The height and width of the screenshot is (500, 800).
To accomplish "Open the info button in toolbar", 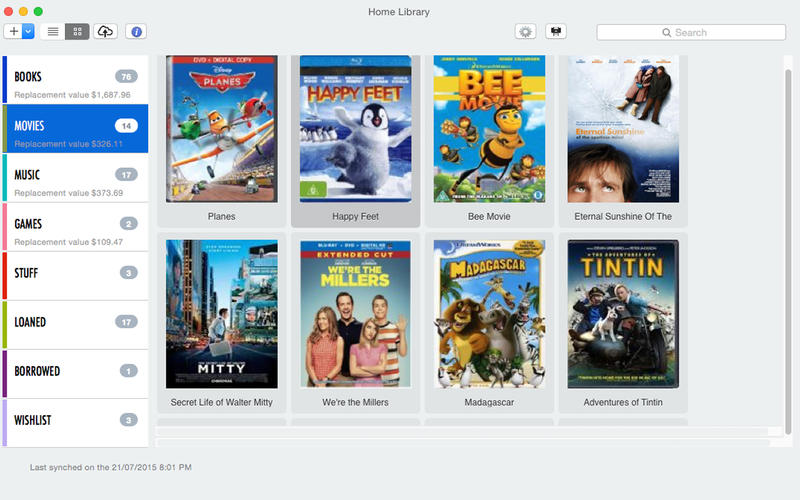I will click(x=136, y=32).
